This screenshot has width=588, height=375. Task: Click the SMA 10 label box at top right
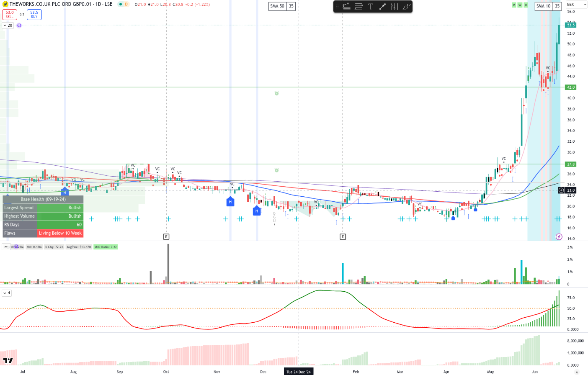point(544,6)
